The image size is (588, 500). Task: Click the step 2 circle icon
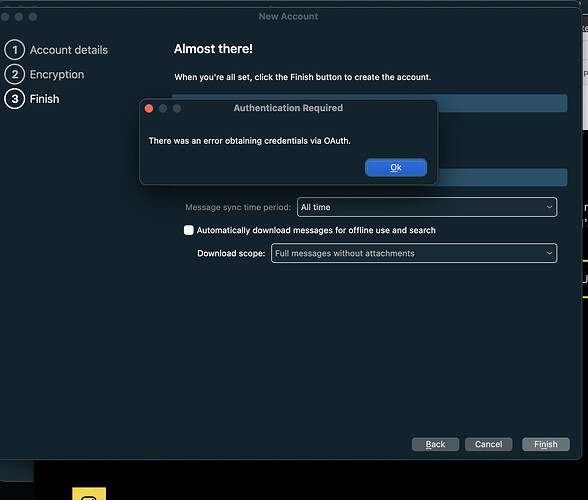(x=15, y=74)
